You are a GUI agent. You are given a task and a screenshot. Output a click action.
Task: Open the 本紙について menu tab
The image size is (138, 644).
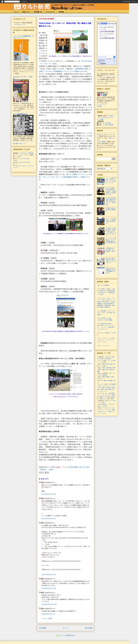tap(26, 12)
